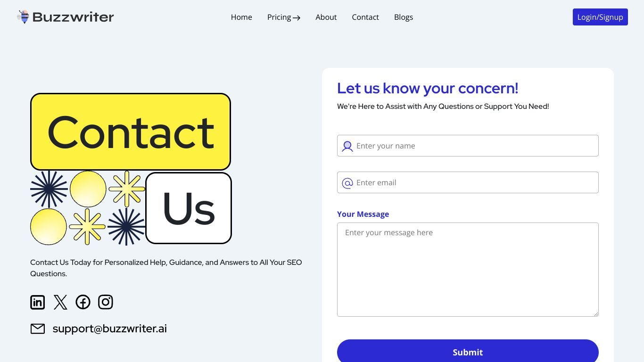Open the LinkedIn social icon

tap(38, 302)
